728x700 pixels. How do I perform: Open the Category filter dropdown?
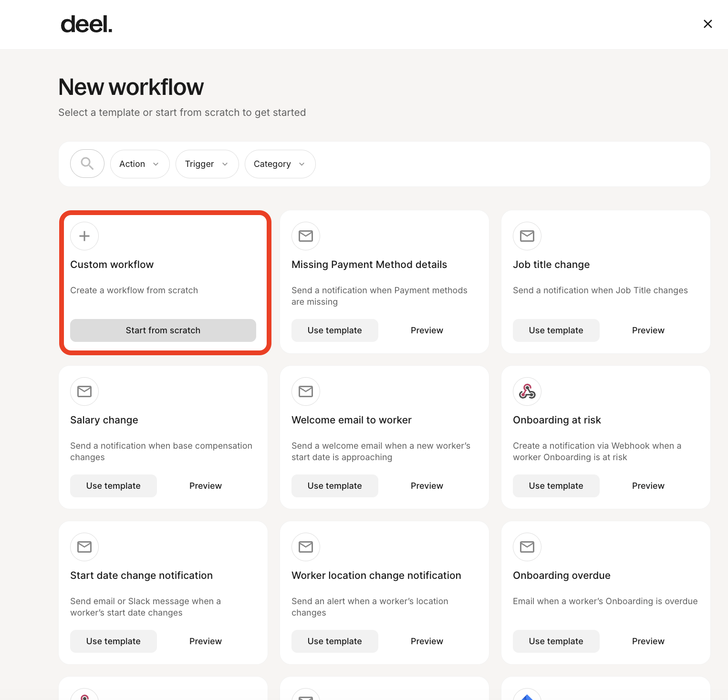pyautogui.click(x=280, y=164)
